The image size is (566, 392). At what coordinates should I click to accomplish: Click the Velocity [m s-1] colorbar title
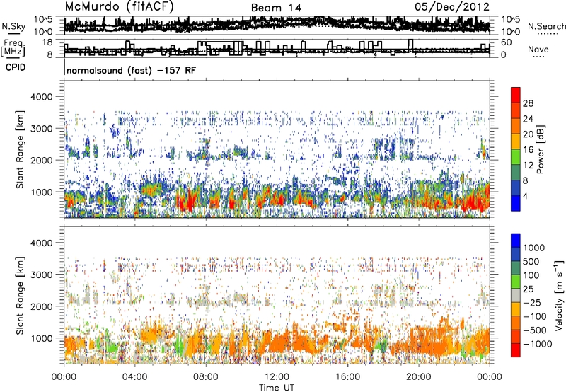point(559,295)
